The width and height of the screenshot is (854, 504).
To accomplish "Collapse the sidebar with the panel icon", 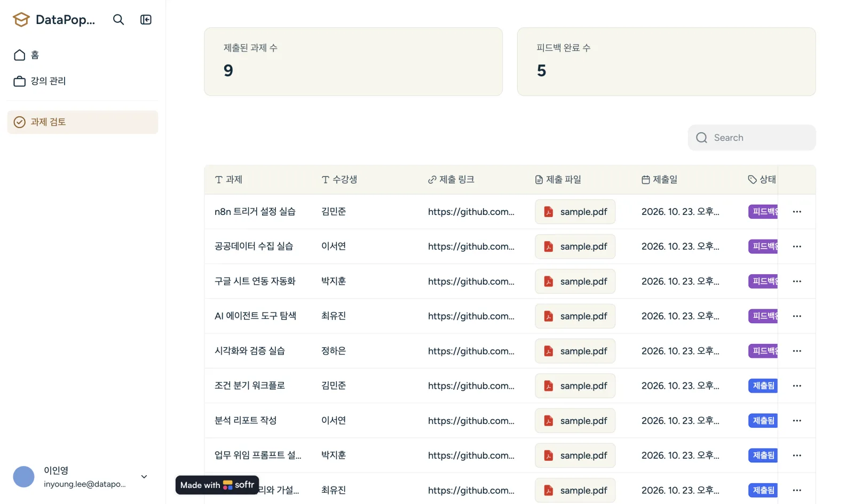I will click(146, 20).
